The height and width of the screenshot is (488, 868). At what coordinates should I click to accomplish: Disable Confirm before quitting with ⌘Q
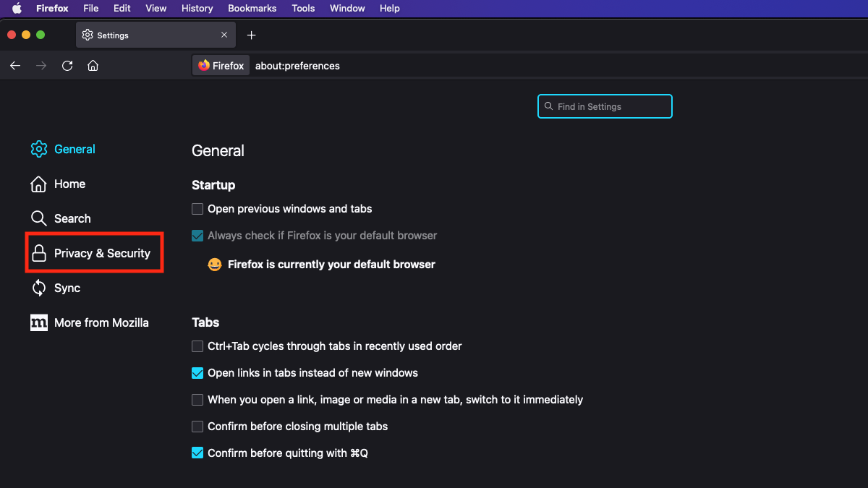coord(197,453)
